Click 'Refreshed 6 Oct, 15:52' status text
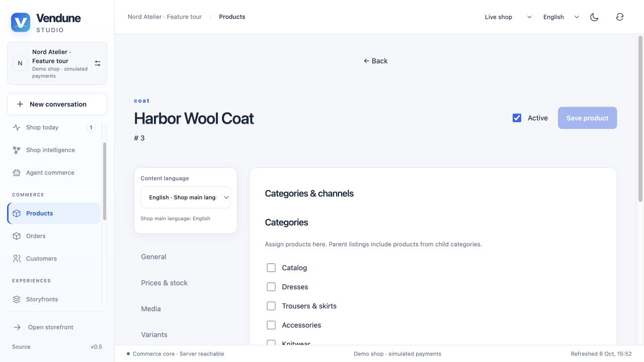Screen dimensions: 644x362 [x=601, y=354]
